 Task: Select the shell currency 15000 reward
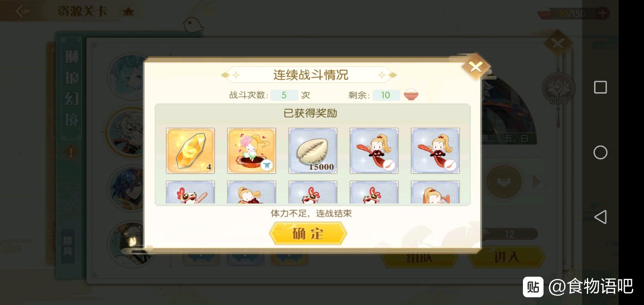[313, 151]
